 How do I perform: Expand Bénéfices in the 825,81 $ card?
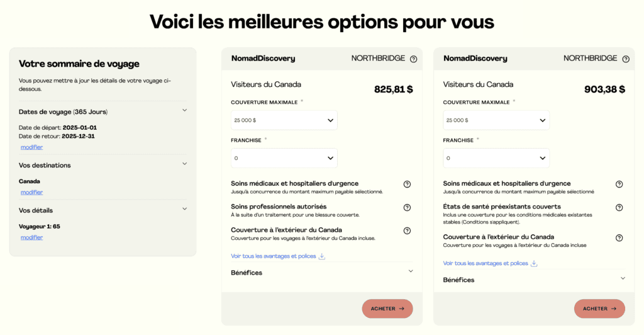click(x=411, y=272)
